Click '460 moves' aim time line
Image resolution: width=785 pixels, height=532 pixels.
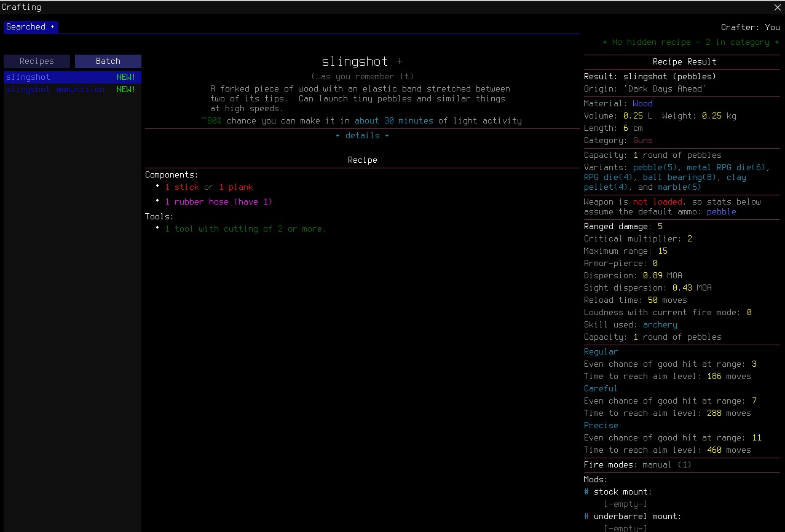[668, 450]
